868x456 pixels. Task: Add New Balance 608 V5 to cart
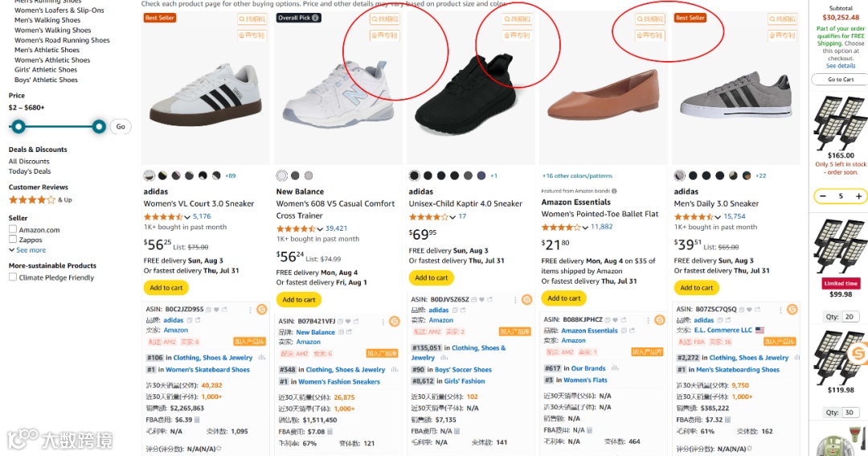299,300
